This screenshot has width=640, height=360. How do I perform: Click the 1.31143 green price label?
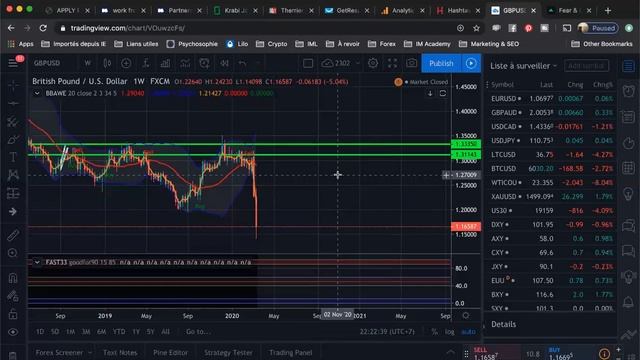pyautogui.click(x=466, y=154)
